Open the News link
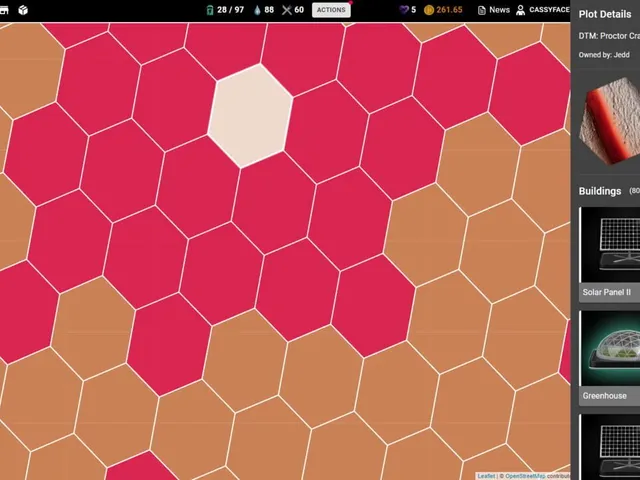This screenshot has height=480, width=640. (500, 10)
